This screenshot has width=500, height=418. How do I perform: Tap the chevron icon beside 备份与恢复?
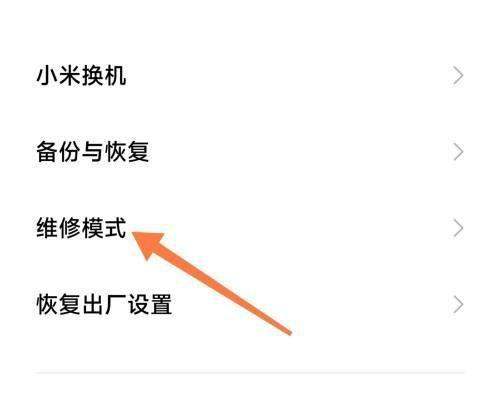[x=458, y=152]
